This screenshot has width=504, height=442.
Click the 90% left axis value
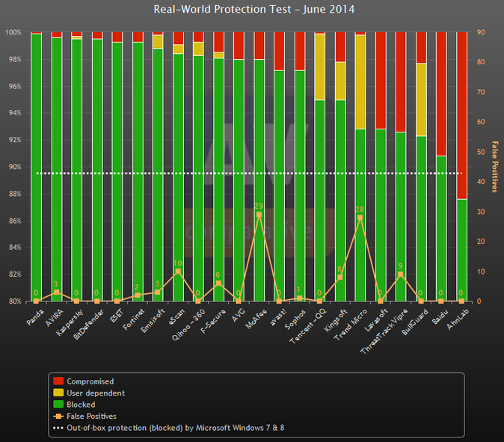pyautogui.click(x=15, y=167)
